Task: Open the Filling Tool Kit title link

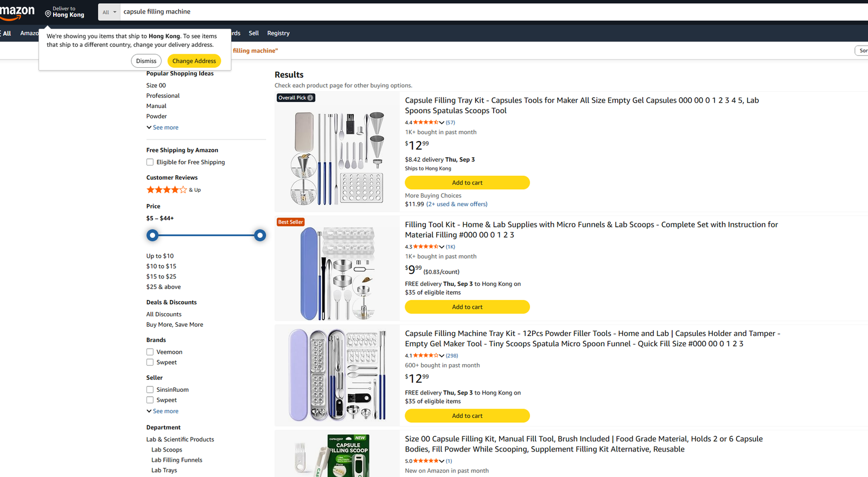Action: (591, 230)
